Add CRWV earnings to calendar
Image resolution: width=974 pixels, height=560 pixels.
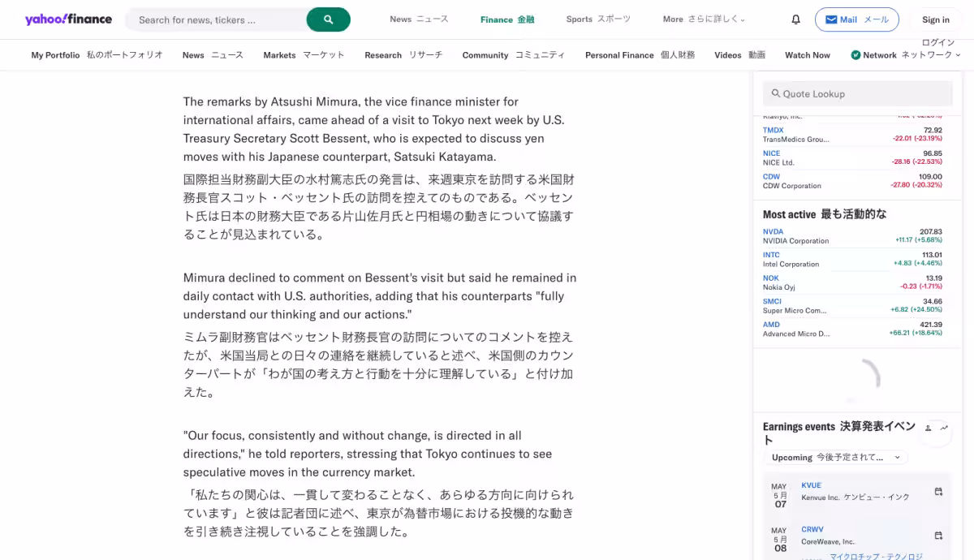tap(938, 536)
